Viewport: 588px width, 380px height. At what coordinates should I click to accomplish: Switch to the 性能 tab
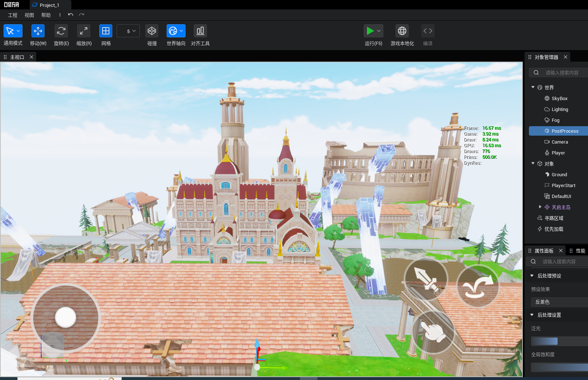pyautogui.click(x=580, y=251)
